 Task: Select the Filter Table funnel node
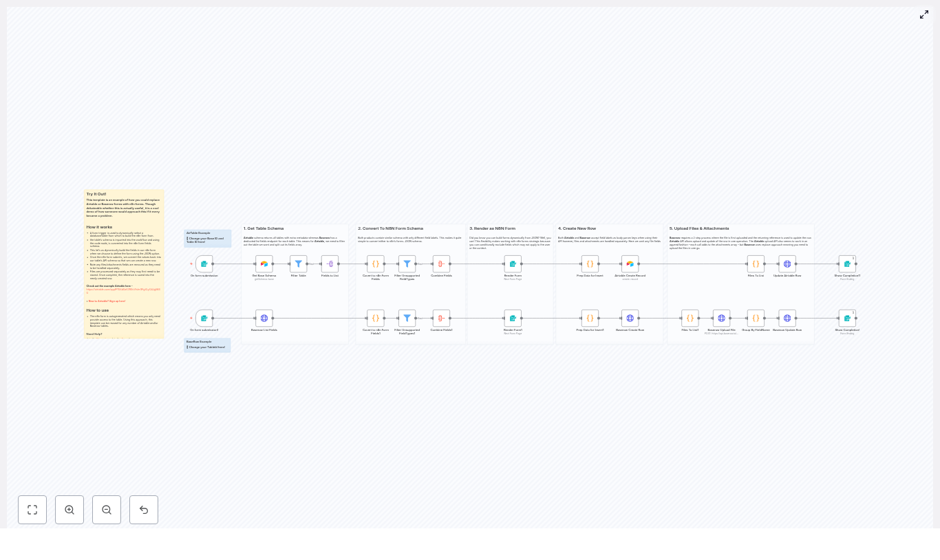299,263
